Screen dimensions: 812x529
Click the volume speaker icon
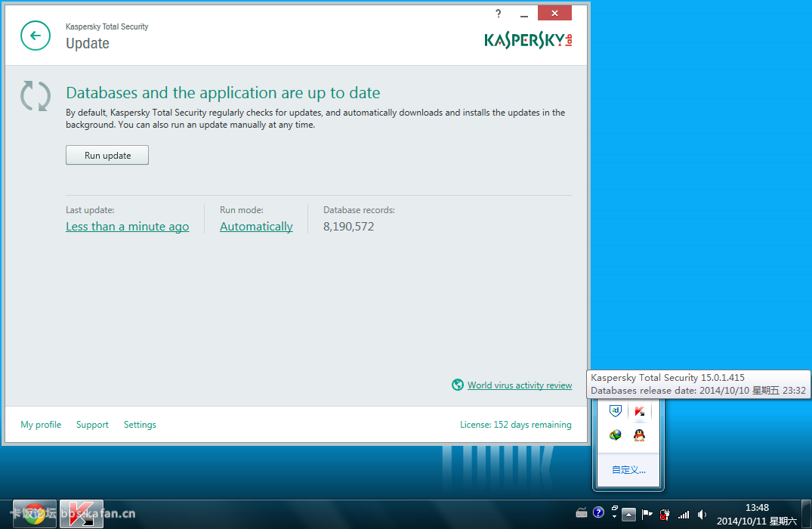702,515
